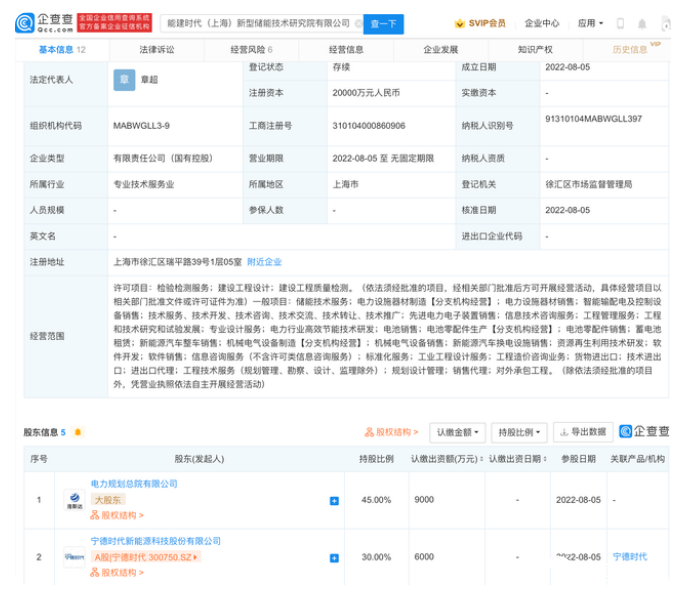684x602 pixels.
Task: Click 30.00% shareholding cell
Action: click(376, 557)
